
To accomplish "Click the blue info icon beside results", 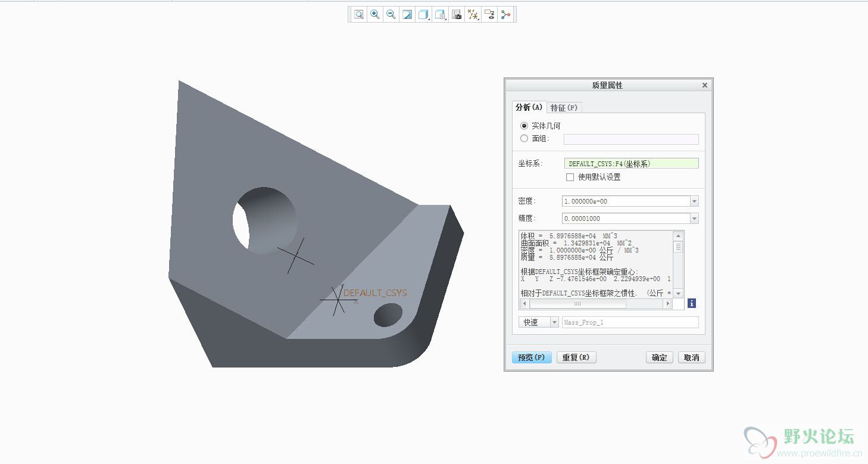I will tap(692, 303).
